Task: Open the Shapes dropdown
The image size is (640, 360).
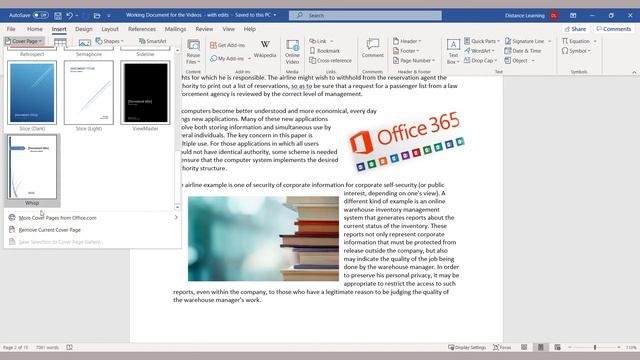Action: tap(109, 41)
